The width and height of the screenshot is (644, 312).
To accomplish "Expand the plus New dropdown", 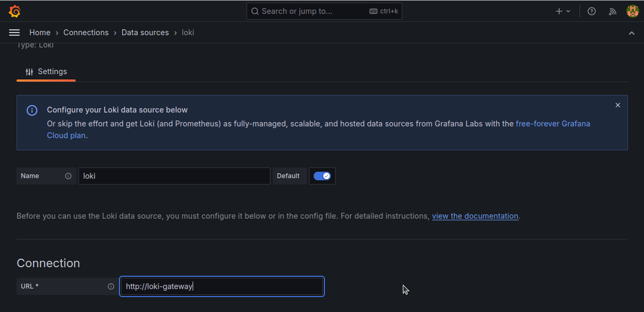I will pos(563,11).
